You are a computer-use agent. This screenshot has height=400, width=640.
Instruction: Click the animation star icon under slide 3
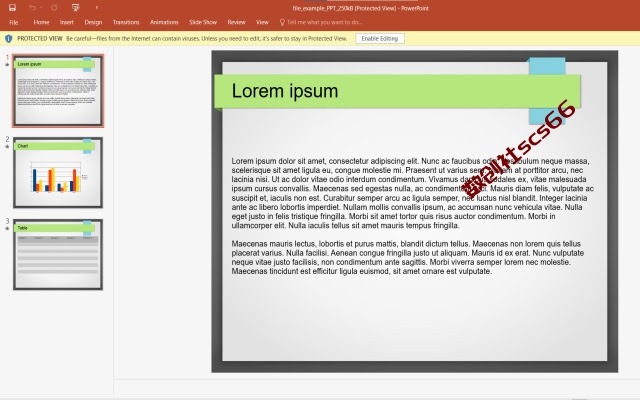(x=7, y=229)
